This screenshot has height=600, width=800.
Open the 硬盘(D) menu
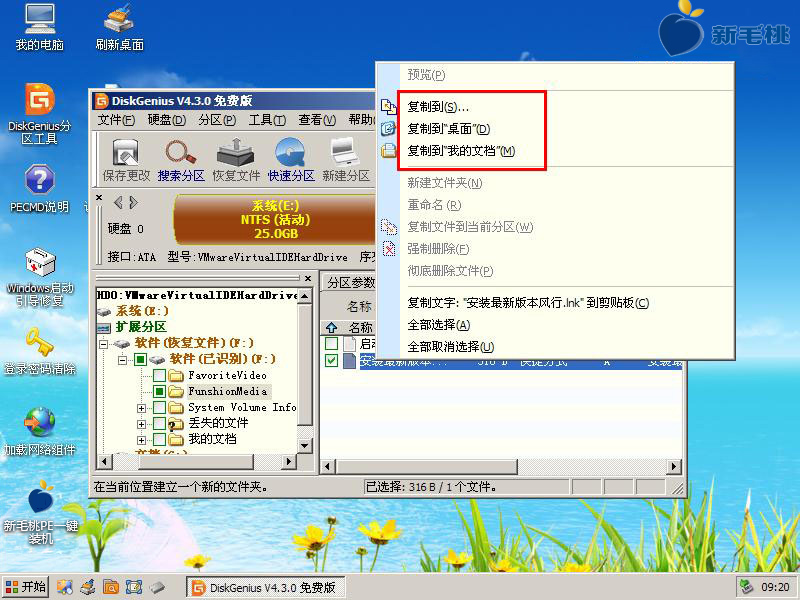(x=166, y=120)
